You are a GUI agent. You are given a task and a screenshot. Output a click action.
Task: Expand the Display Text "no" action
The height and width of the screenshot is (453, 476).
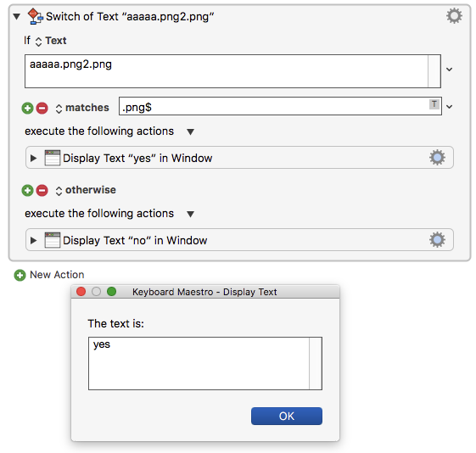[33, 240]
